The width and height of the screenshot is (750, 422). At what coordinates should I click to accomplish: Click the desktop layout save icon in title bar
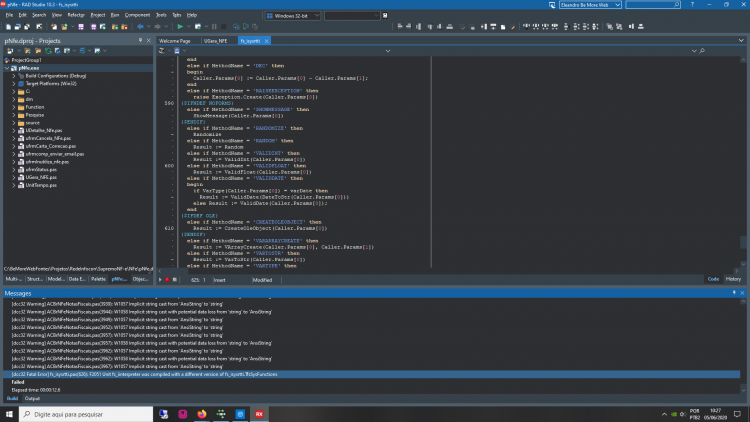pyautogui.click(x=552, y=5)
